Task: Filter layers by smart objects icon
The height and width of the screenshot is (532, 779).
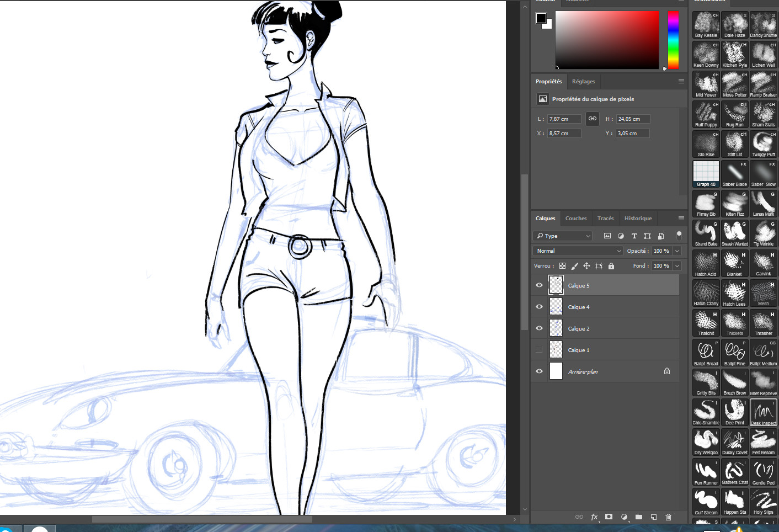Action: point(661,236)
